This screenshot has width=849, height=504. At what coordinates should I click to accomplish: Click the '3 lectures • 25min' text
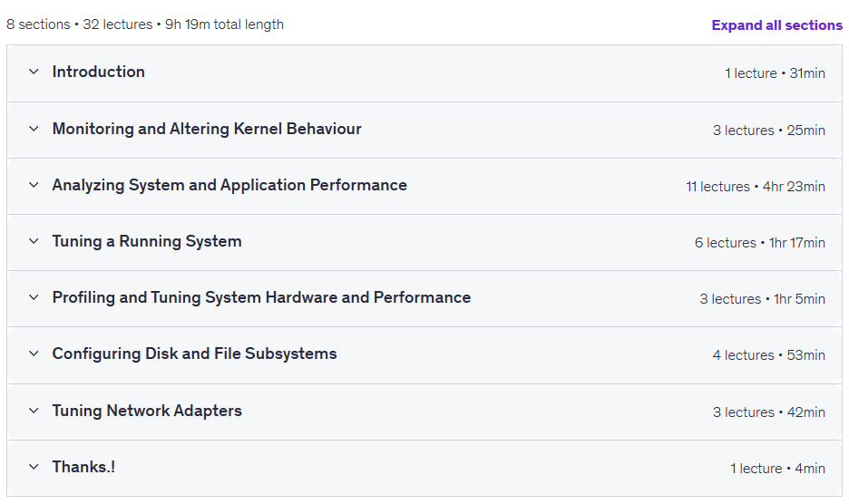[769, 131]
